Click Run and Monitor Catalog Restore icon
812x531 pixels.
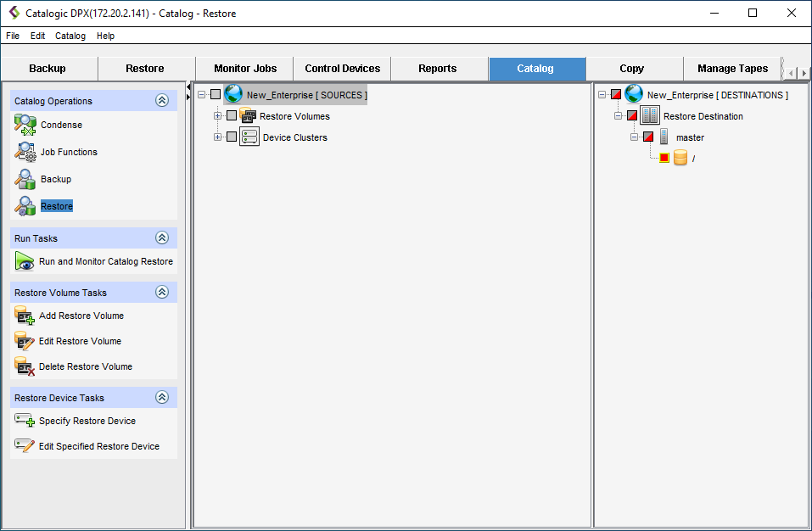coord(25,261)
